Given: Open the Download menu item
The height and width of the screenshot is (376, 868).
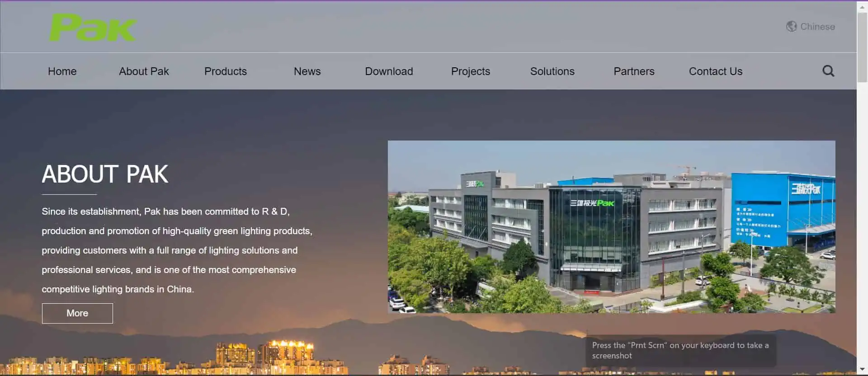Looking at the screenshot, I should (389, 71).
